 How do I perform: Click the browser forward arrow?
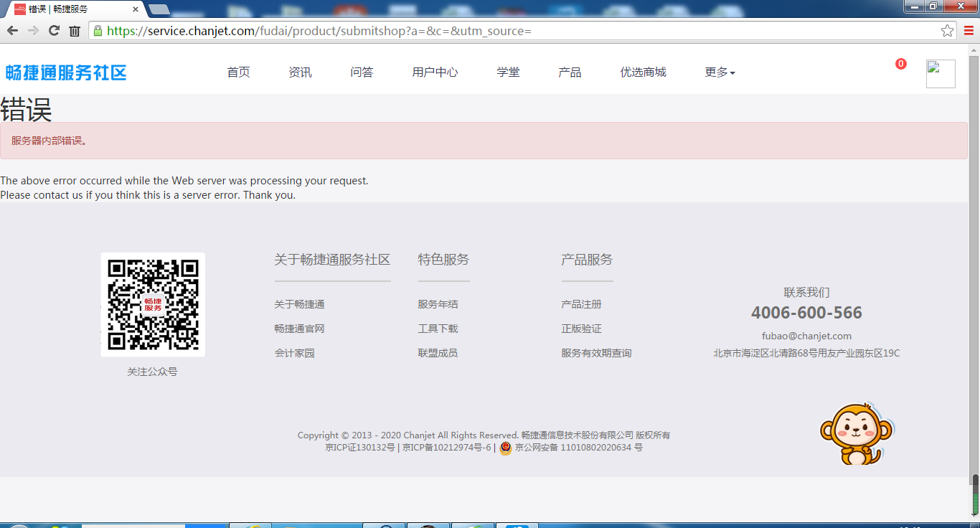coord(33,31)
